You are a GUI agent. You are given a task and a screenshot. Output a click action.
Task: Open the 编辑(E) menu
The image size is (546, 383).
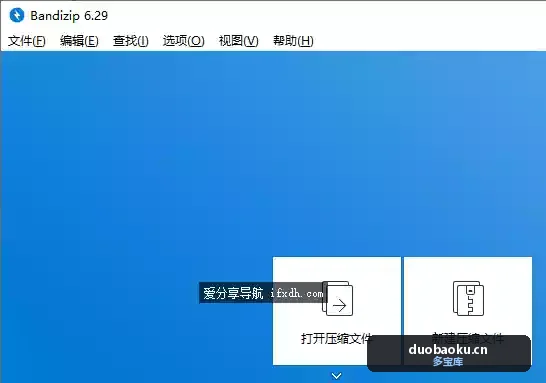pos(79,41)
